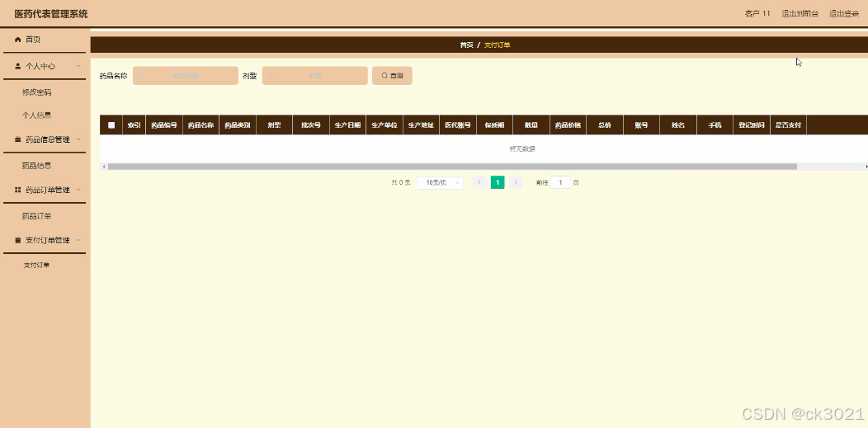
Task: Click the 是否支付 column header
Action: [788, 125]
